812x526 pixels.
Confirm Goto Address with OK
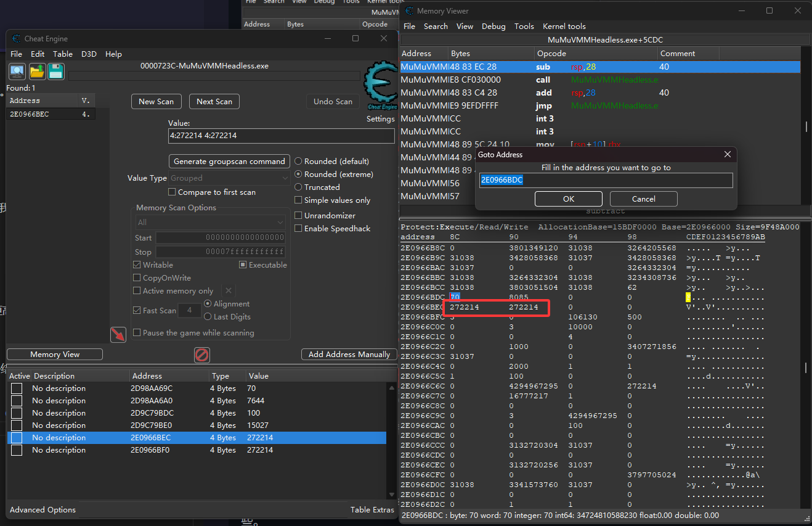[x=569, y=199]
